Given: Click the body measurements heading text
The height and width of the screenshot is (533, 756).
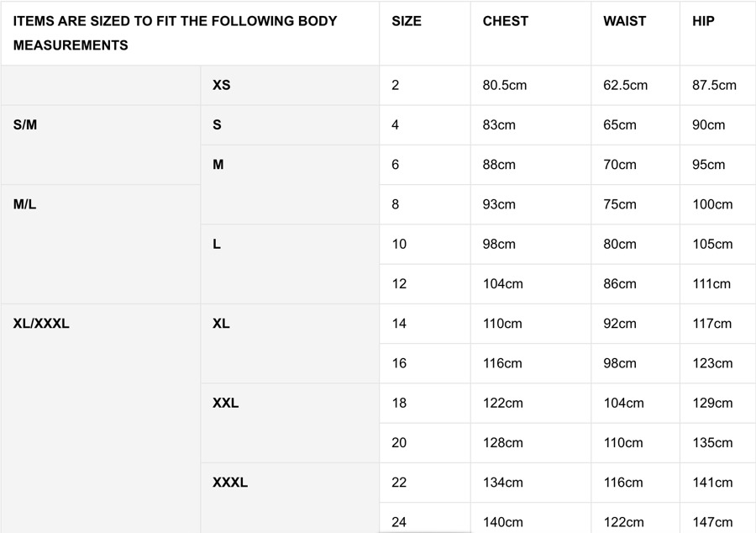Looking at the screenshot, I should point(175,33).
